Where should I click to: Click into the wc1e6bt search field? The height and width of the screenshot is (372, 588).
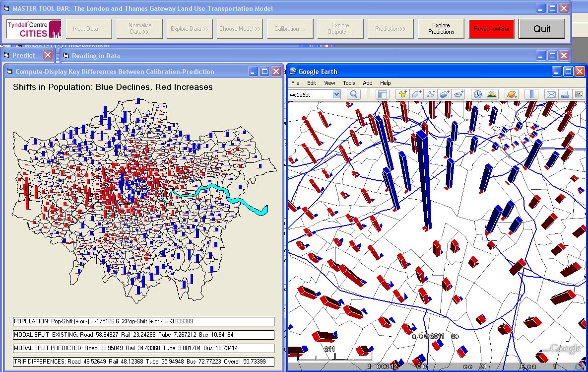(x=311, y=94)
